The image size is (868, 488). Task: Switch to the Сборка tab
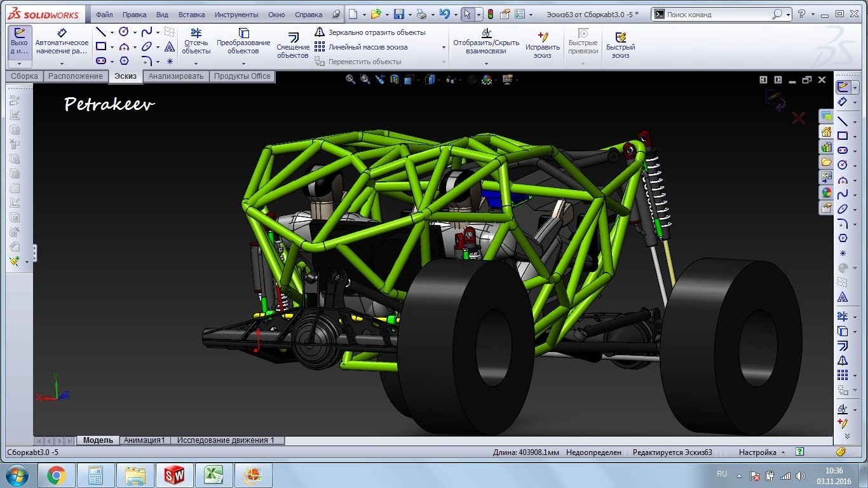coord(25,76)
